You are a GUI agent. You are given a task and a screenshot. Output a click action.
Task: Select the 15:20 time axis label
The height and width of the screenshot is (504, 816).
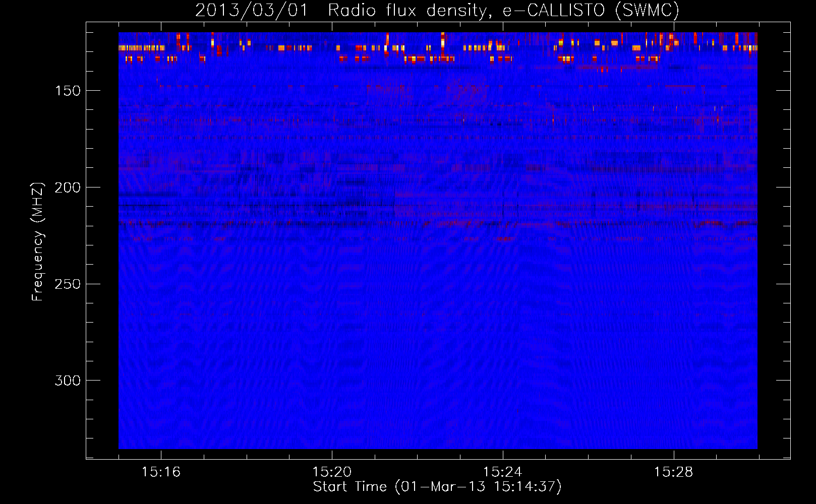click(x=332, y=472)
